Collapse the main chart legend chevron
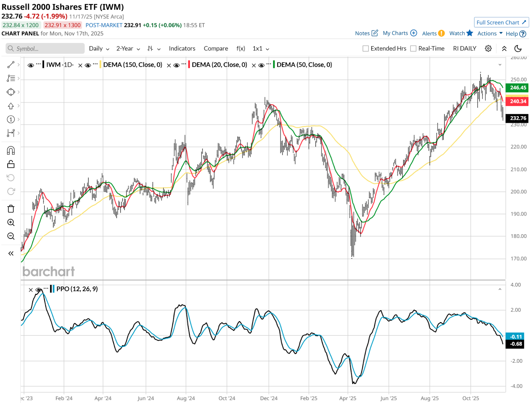532x403 pixels. pos(500,65)
